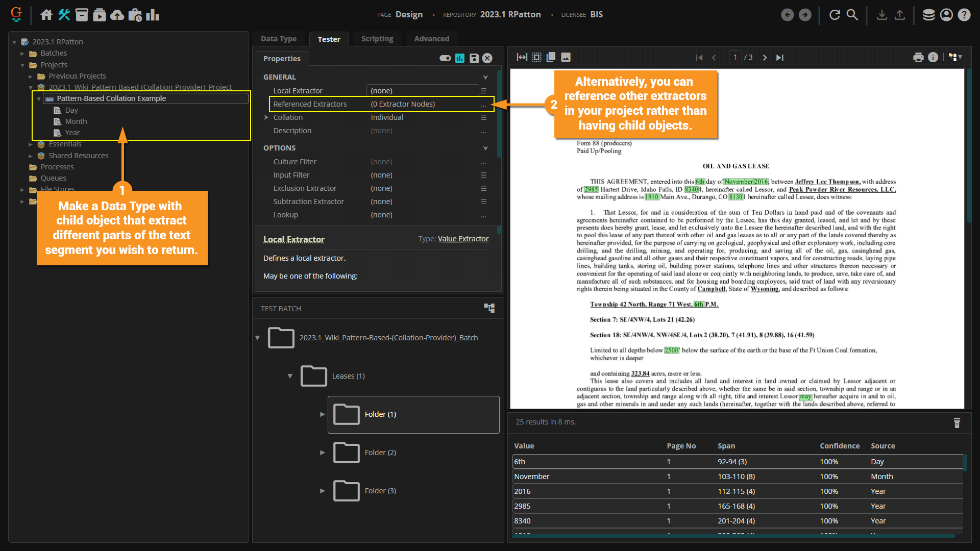Expand Folder (2) in test batch
This screenshot has width=980, height=551.
point(323,453)
